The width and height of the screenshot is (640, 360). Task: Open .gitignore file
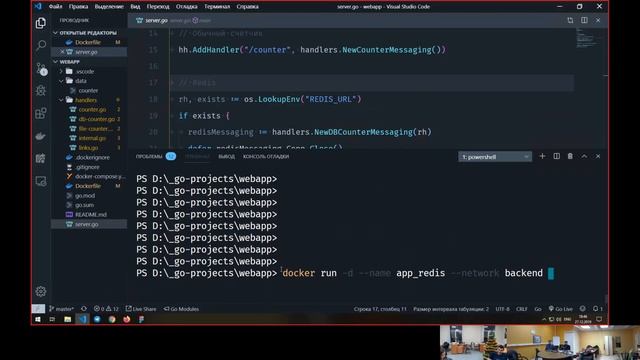click(87, 167)
